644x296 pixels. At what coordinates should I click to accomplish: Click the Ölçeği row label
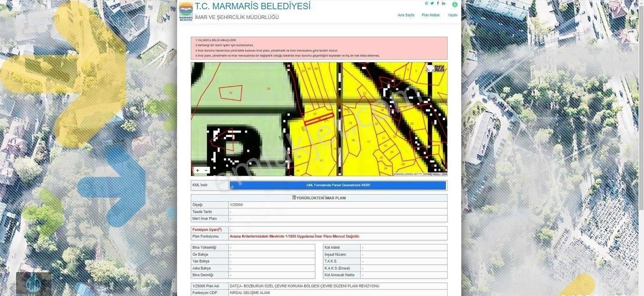click(x=198, y=205)
